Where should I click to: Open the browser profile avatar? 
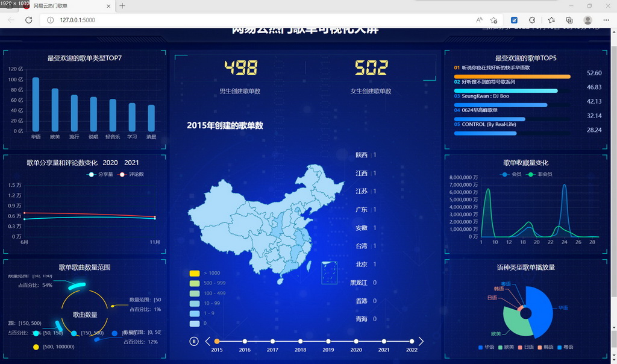tap(587, 20)
